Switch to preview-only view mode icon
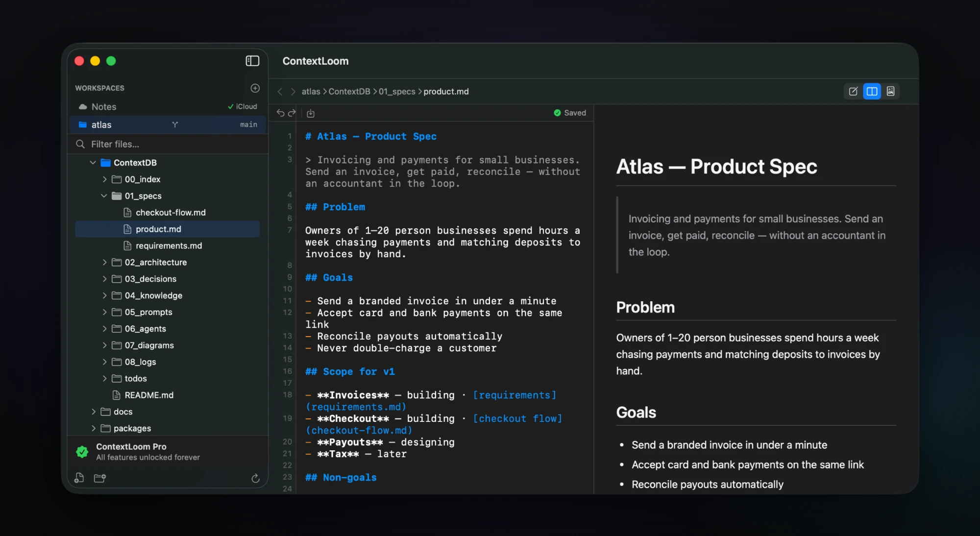The image size is (980, 536). tap(891, 91)
